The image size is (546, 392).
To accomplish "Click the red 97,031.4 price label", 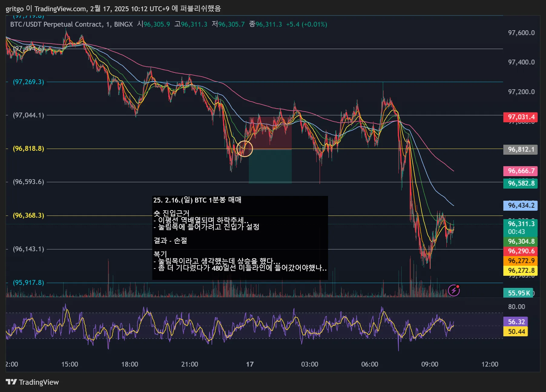I will point(521,117).
